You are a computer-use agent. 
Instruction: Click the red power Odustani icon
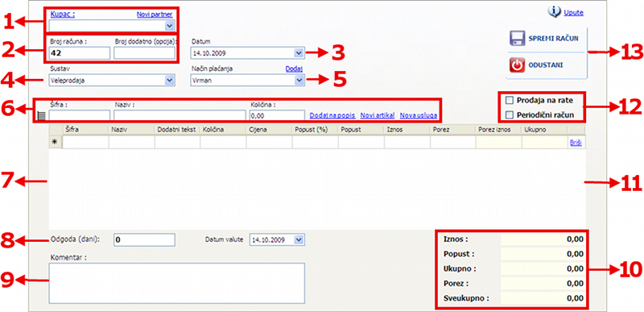pos(518,65)
